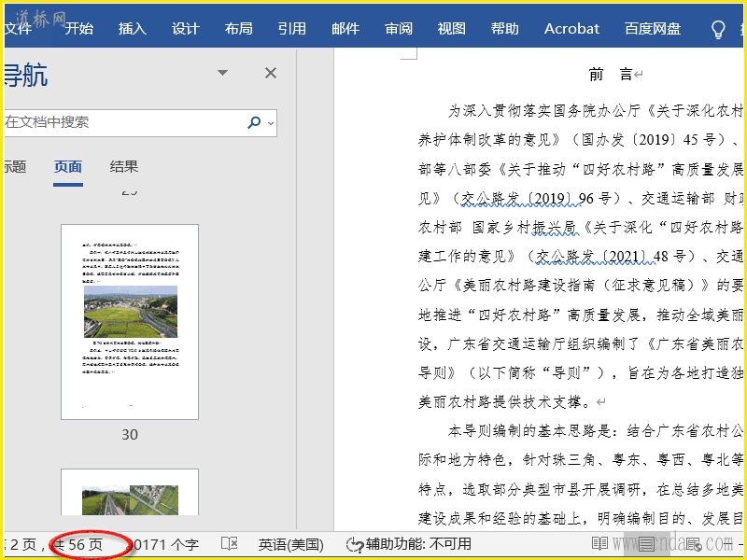747x560 pixels.
Task: Select the page thumbnail below 30
Action: 130,492
